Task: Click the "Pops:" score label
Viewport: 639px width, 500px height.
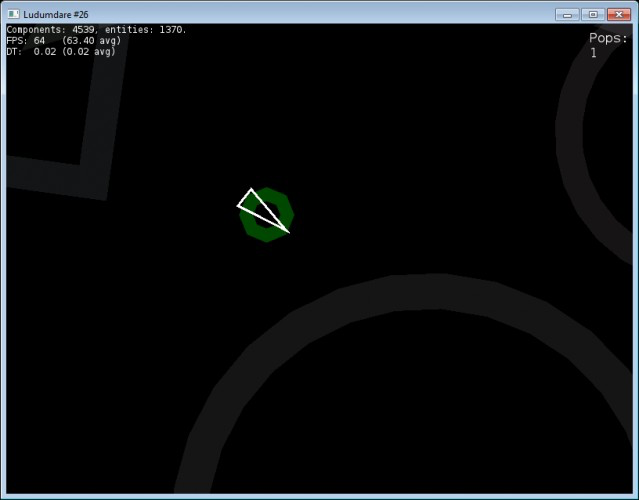Action: pos(608,38)
